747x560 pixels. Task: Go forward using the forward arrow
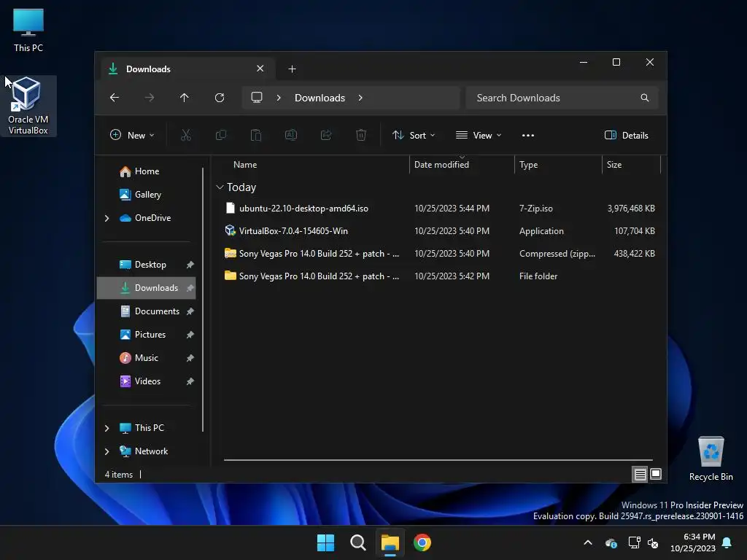[x=149, y=98]
